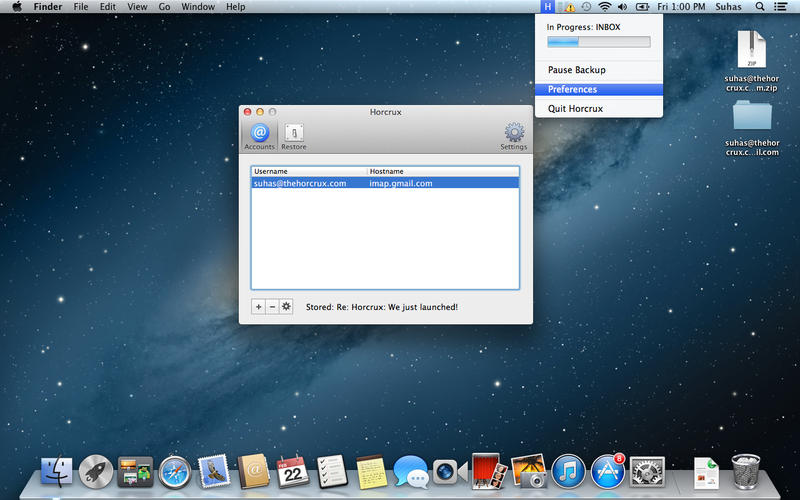Viewport: 800px width, 500px height.
Task: Open Horcrux Settings gear in toolbar
Action: click(514, 135)
